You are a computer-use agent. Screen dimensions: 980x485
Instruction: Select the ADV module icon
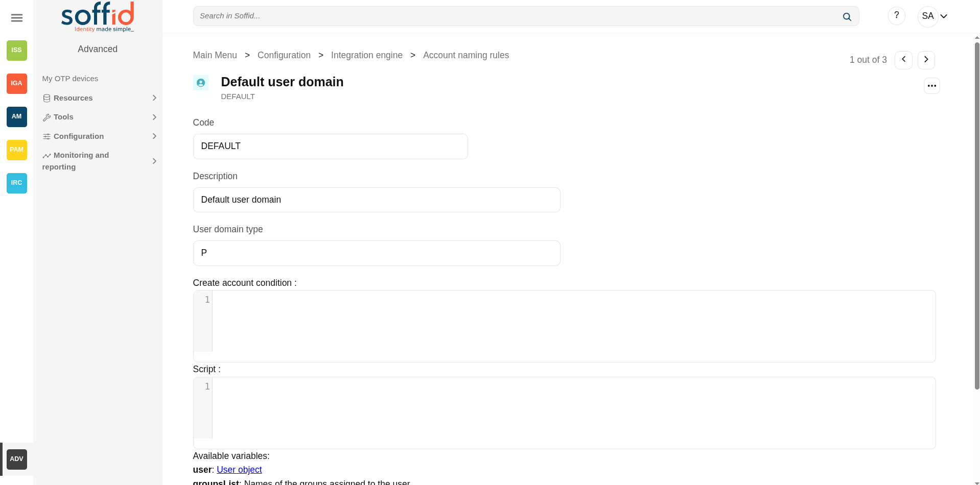(17, 459)
